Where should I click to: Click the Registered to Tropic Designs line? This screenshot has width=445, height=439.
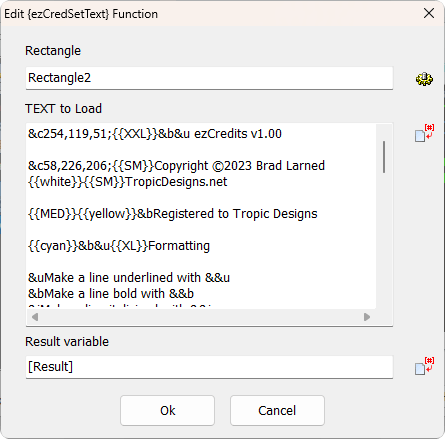point(173,214)
